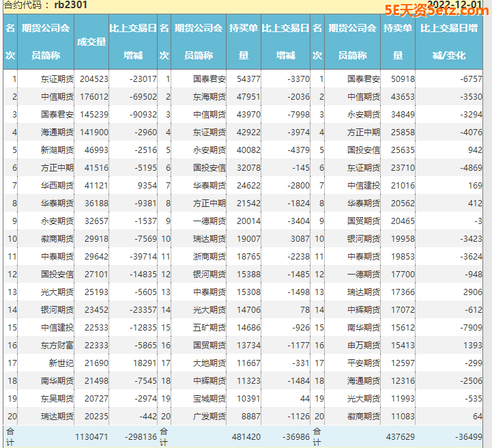Click 新世纪 company name

pos(61,363)
